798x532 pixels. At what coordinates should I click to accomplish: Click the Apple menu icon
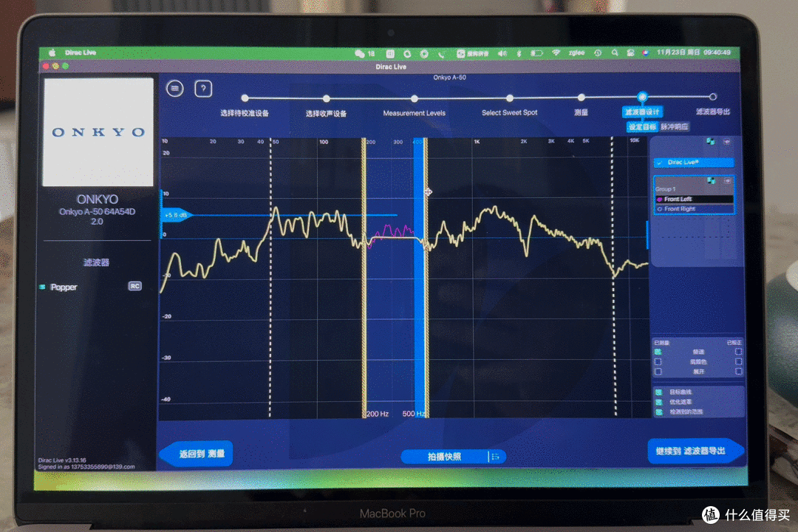(52, 52)
